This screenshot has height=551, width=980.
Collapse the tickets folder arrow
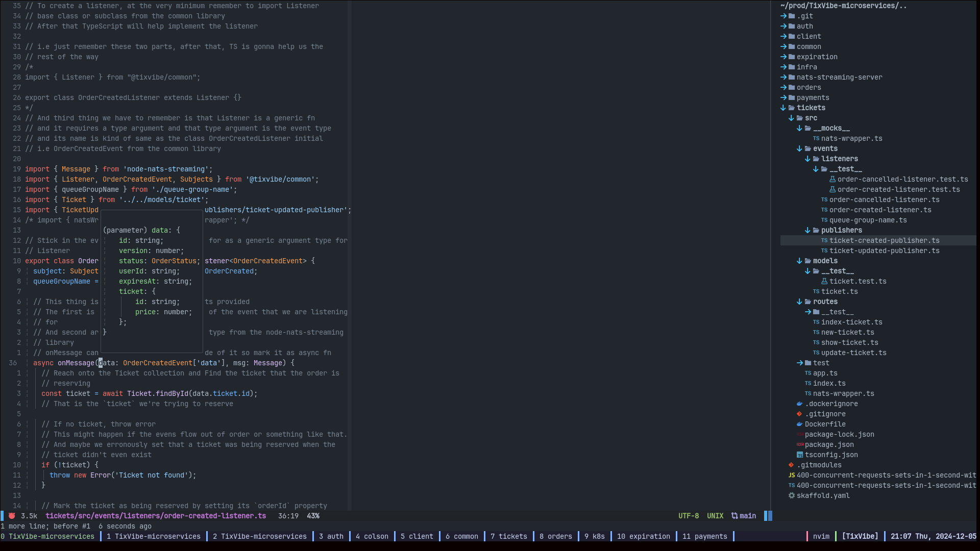[x=783, y=108]
